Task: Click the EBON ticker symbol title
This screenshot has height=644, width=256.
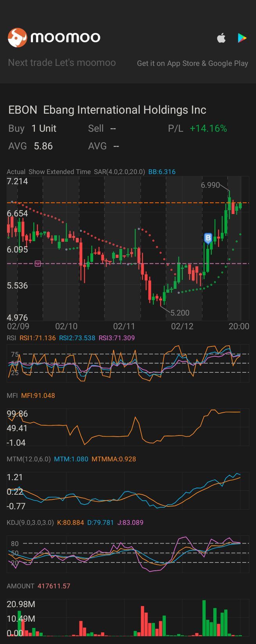Action: point(23,110)
